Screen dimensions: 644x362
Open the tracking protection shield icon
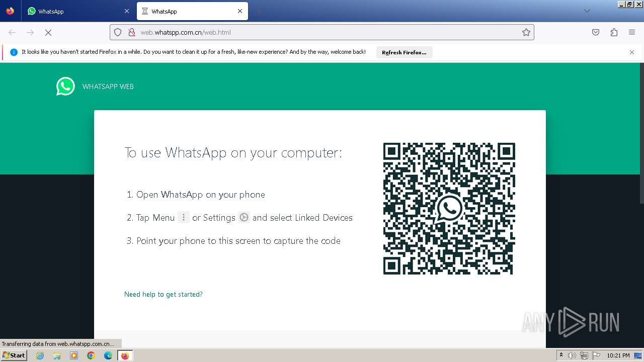tap(118, 32)
